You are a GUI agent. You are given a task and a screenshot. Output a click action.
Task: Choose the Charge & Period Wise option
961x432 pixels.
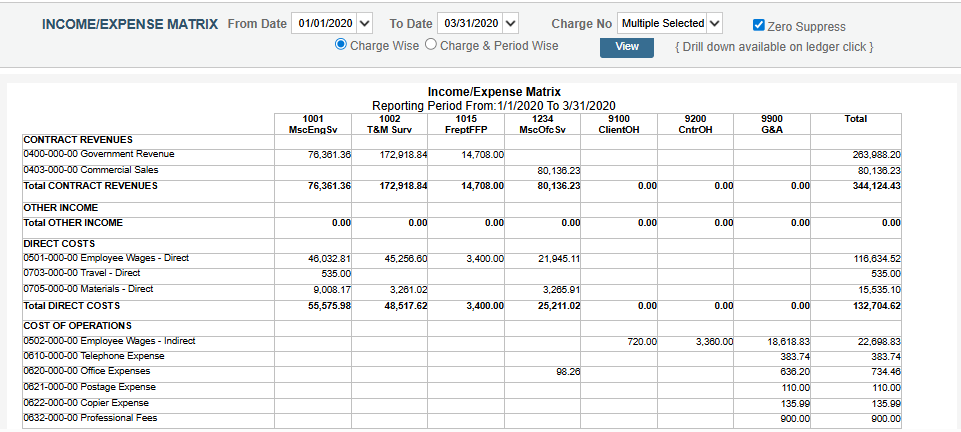432,45
